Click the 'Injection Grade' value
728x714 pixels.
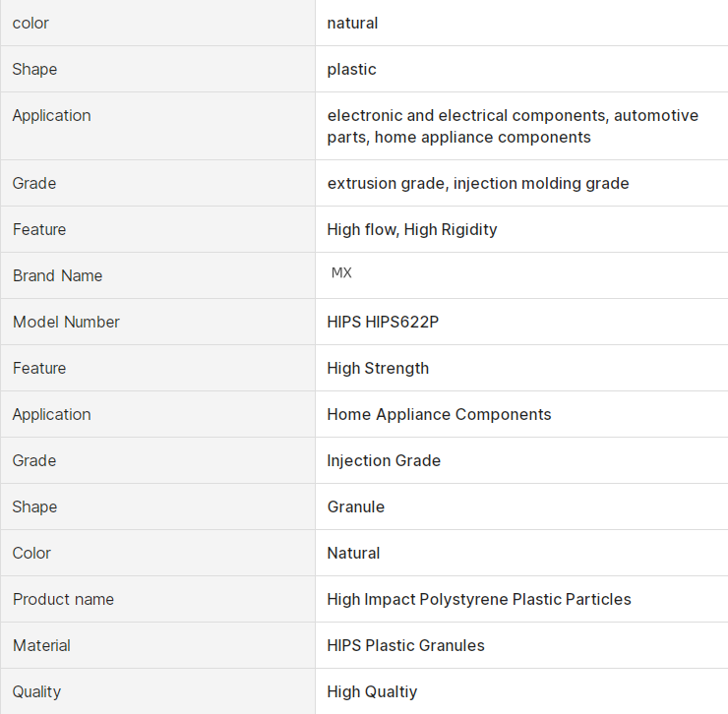[x=384, y=460]
